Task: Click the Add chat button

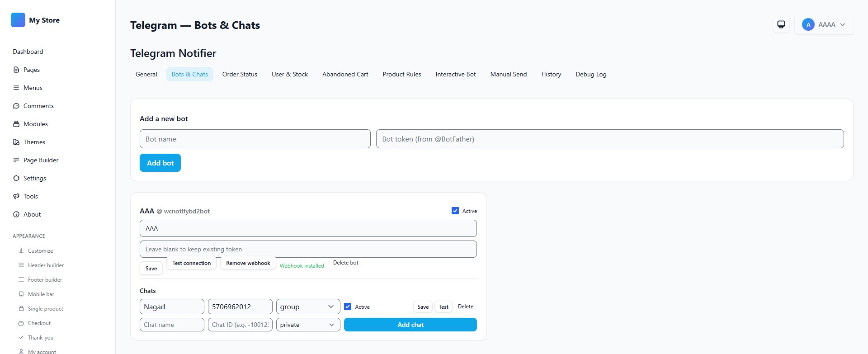Action: click(x=410, y=325)
